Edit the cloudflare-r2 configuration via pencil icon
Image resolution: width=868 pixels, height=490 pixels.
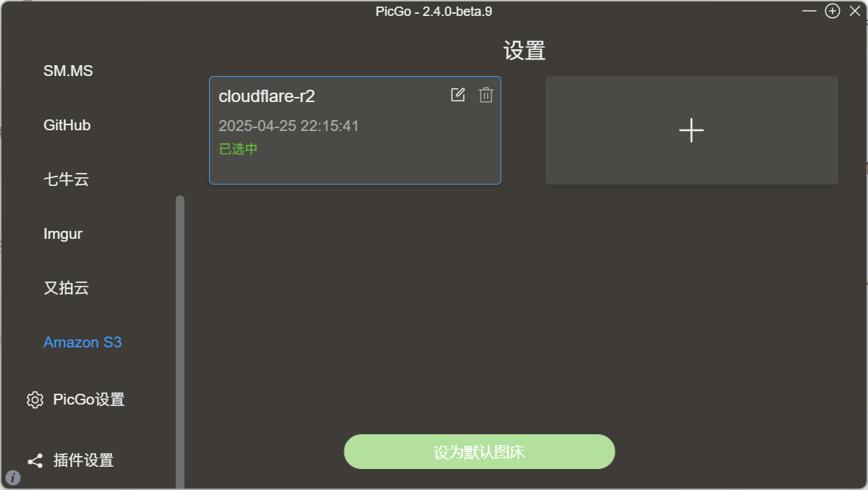tap(458, 95)
